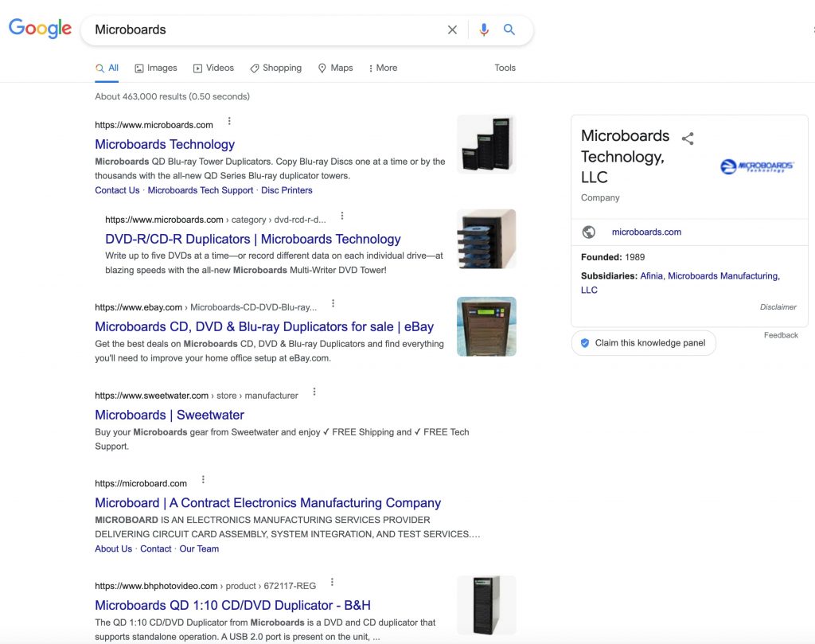
Task: Click the About 463,000 results text
Action: (x=172, y=96)
